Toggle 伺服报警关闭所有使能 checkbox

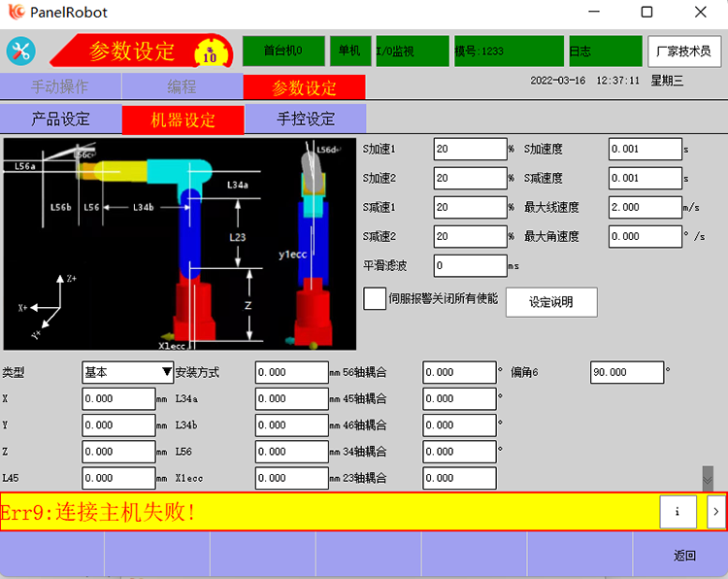point(375,298)
